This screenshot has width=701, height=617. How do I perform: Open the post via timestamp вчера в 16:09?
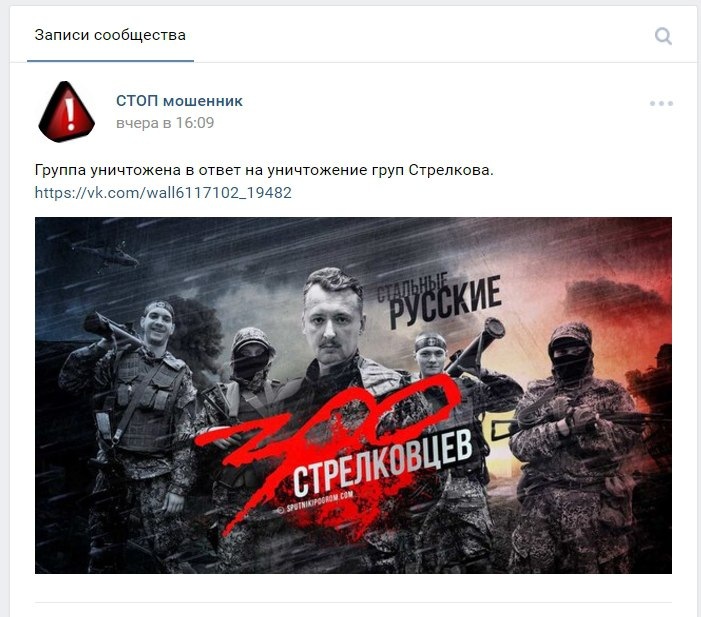(165, 123)
